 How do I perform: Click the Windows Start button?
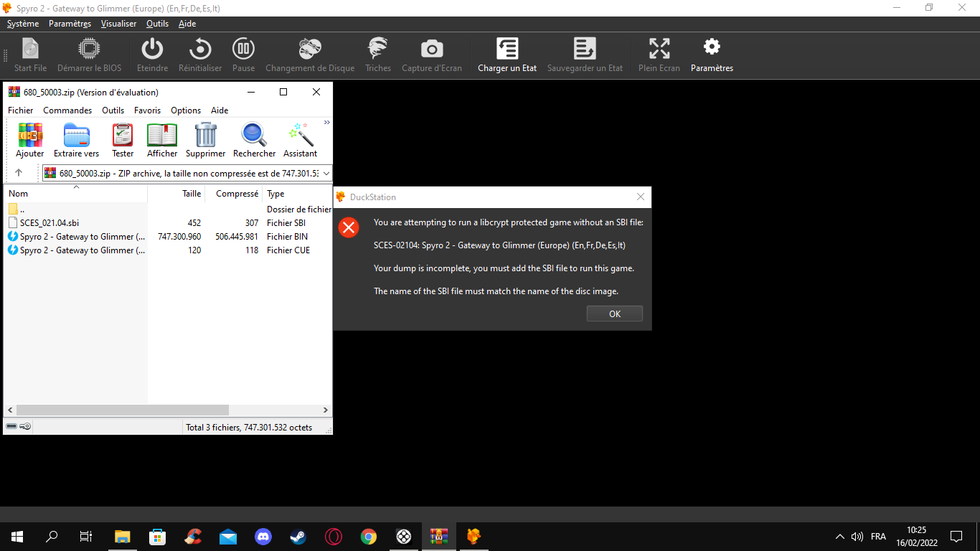click(x=17, y=536)
